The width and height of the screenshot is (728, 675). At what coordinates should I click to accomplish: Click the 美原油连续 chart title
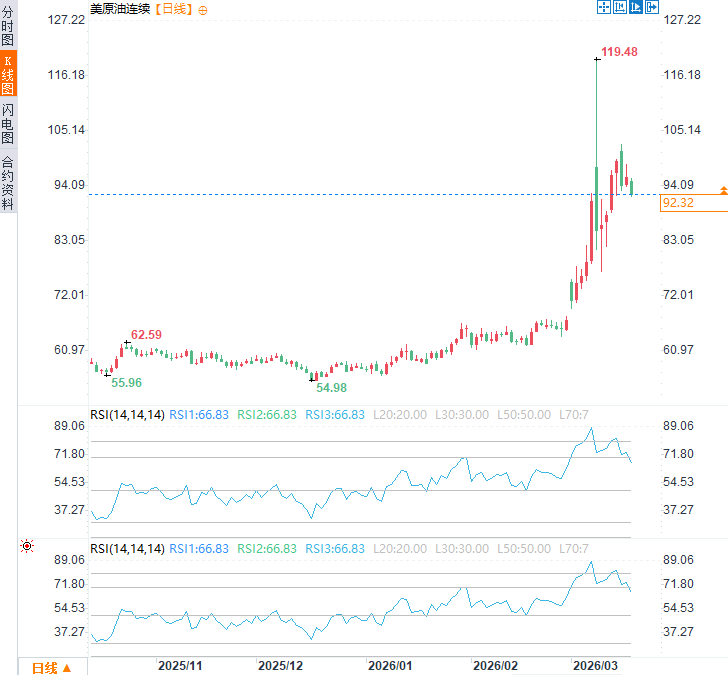pyautogui.click(x=120, y=9)
